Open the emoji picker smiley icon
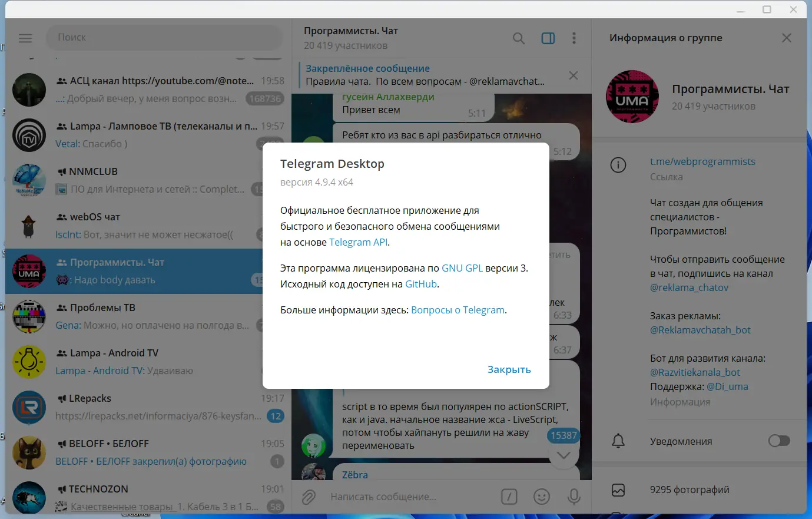The width and height of the screenshot is (812, 519). (542, 497)
